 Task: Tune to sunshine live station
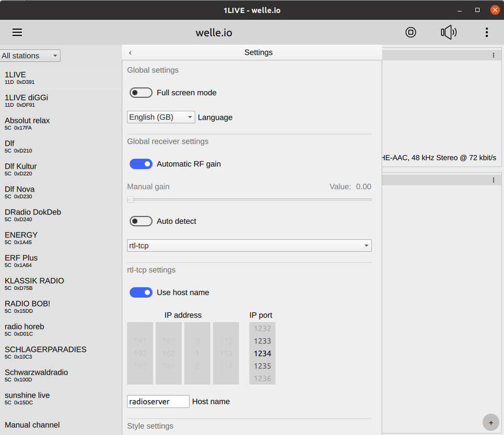pyautogui.click(x=61, y=399)
